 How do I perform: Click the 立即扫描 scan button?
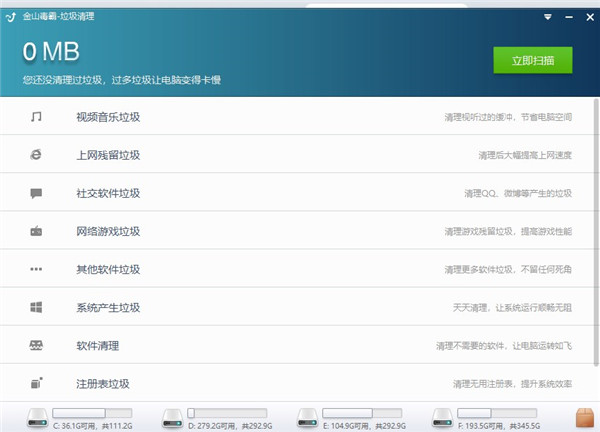[x=532, y=60]
